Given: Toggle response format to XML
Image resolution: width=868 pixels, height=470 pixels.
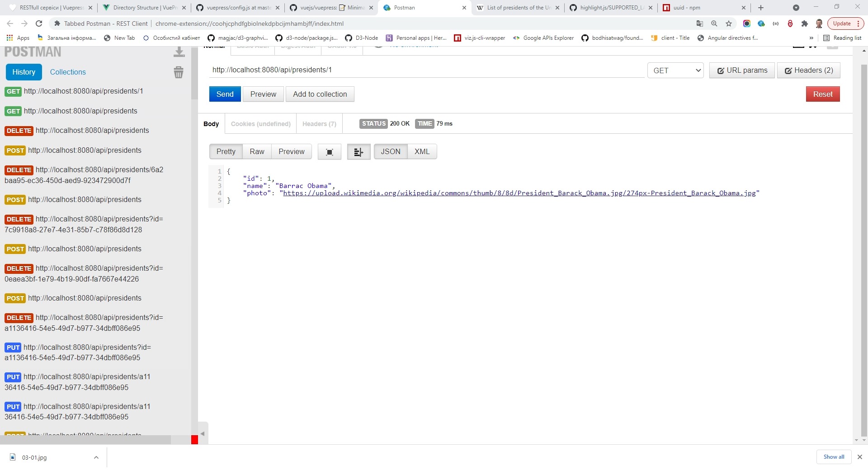Looking at the screenshot, I should tap(422, 152).
